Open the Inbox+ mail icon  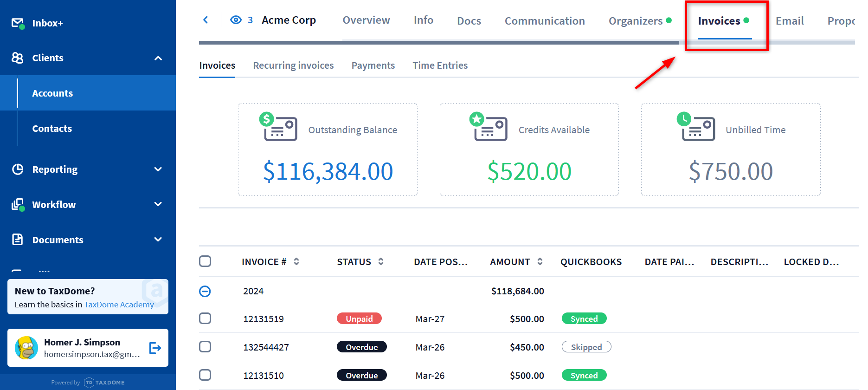18,23
